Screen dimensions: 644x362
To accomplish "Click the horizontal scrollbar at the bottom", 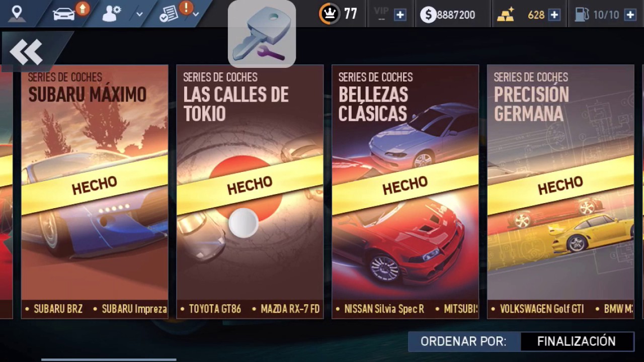I will coord(109,359).
